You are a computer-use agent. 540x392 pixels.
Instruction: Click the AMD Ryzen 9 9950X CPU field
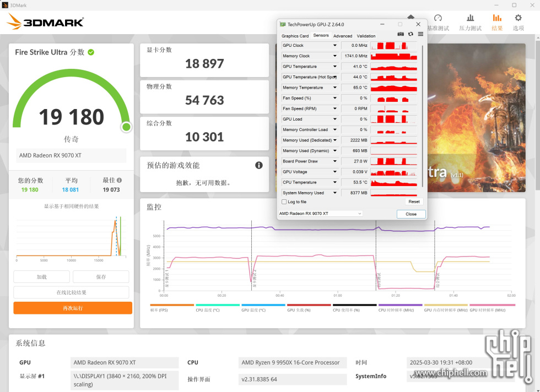pos(293,362)
